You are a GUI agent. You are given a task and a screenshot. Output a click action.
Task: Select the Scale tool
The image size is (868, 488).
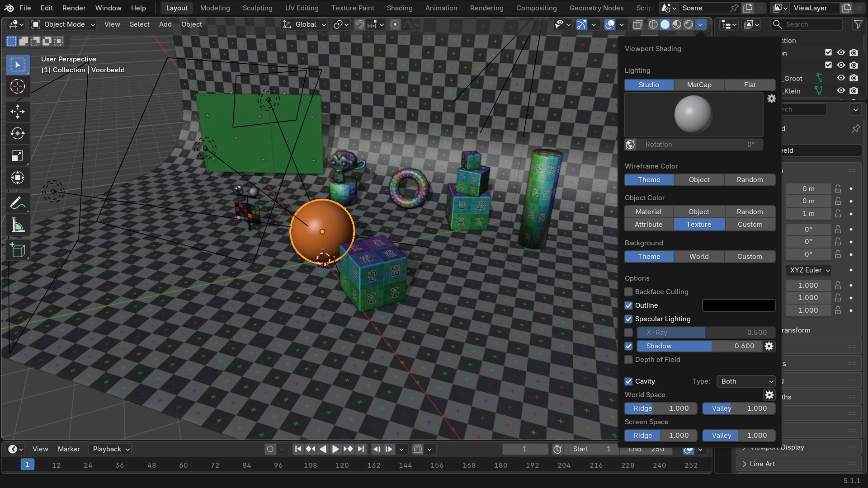pyautogui.click(x=18, y=156)
